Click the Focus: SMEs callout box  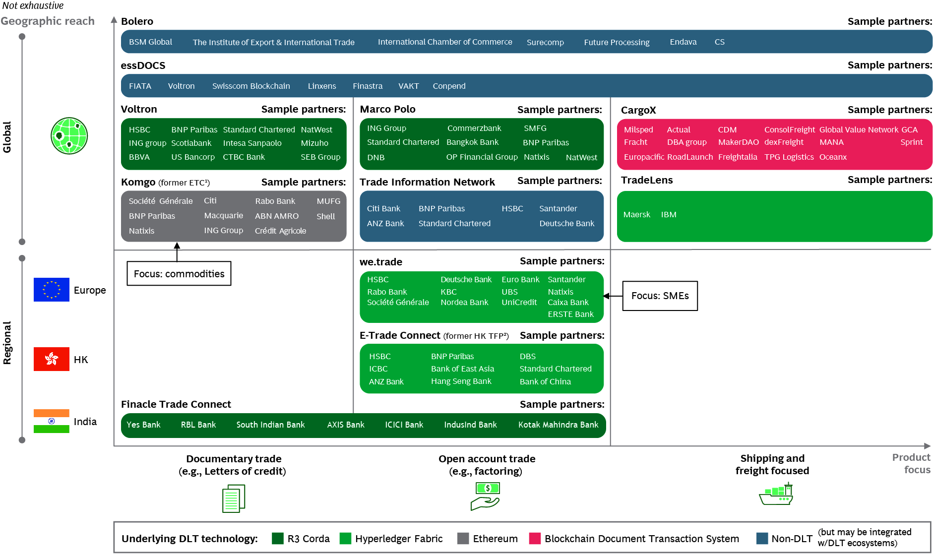[660, 296]
